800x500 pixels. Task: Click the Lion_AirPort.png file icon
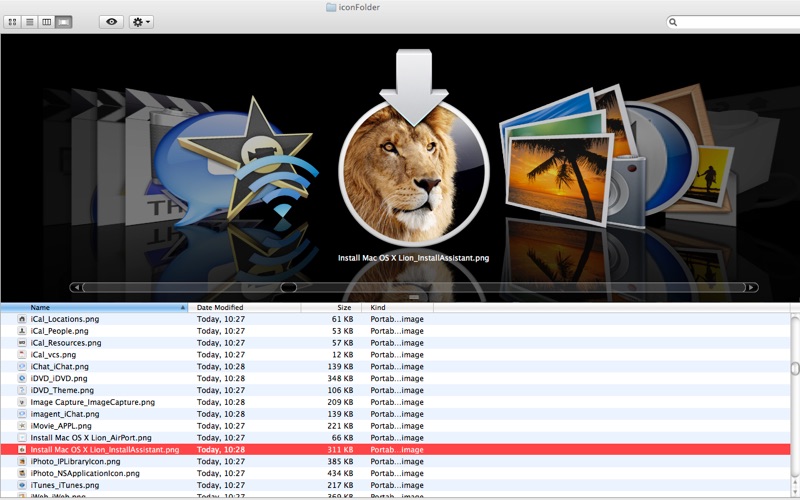click(22, 438)
